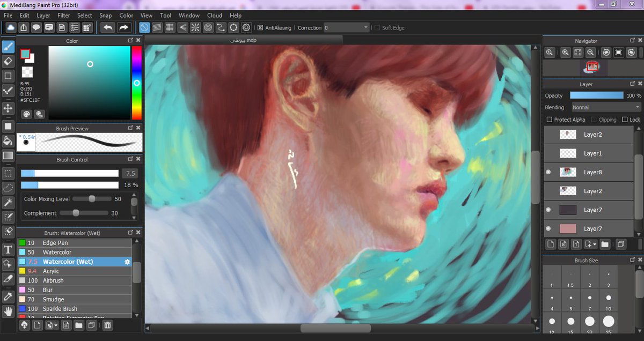The width and height of the screenshot is (644, 341).
Task: Open the Filter menu
Action: point(63,16)
